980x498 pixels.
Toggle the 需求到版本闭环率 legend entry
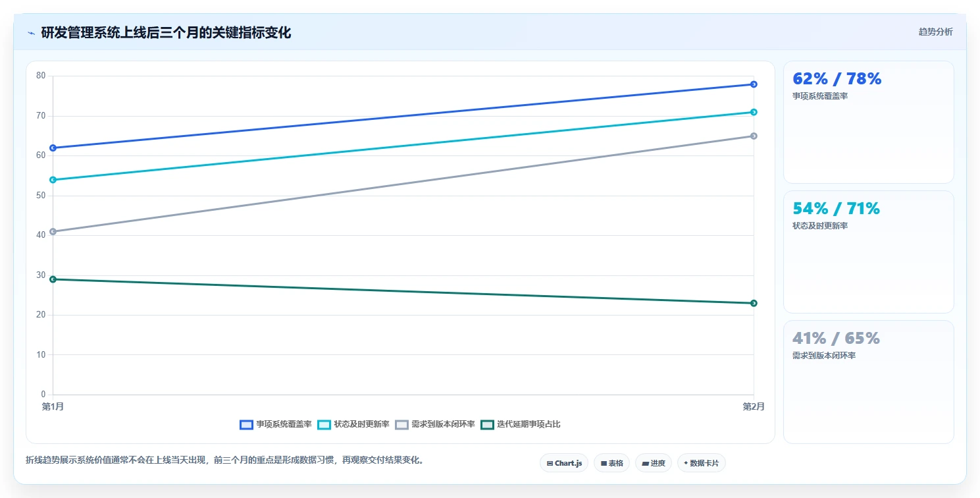coord(435,424)
